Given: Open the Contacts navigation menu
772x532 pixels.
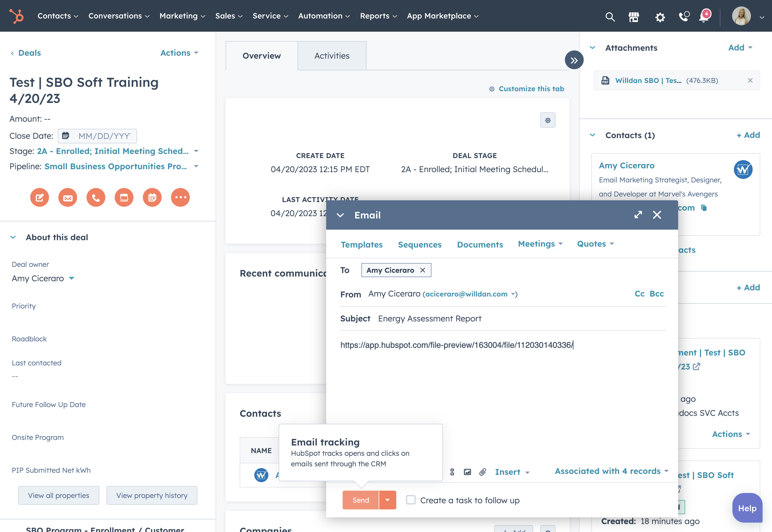Looking at the screenshot, I should 58,16.
